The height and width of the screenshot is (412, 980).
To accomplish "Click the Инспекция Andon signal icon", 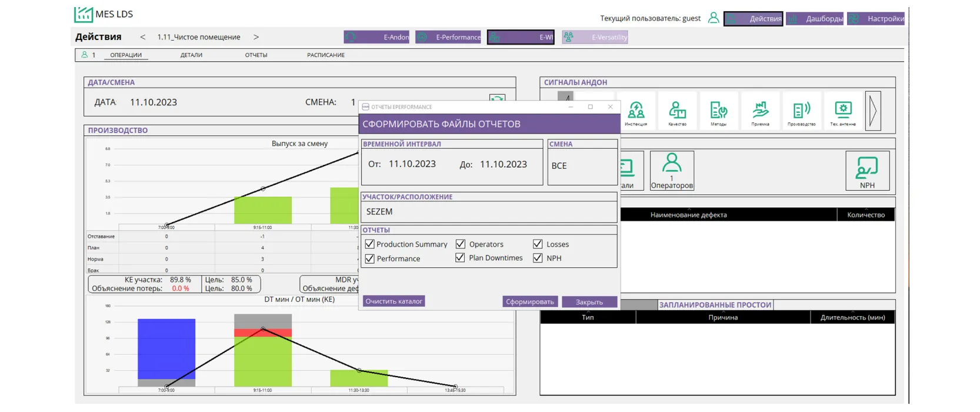I will pyautogui.click(x=635, y=111).
